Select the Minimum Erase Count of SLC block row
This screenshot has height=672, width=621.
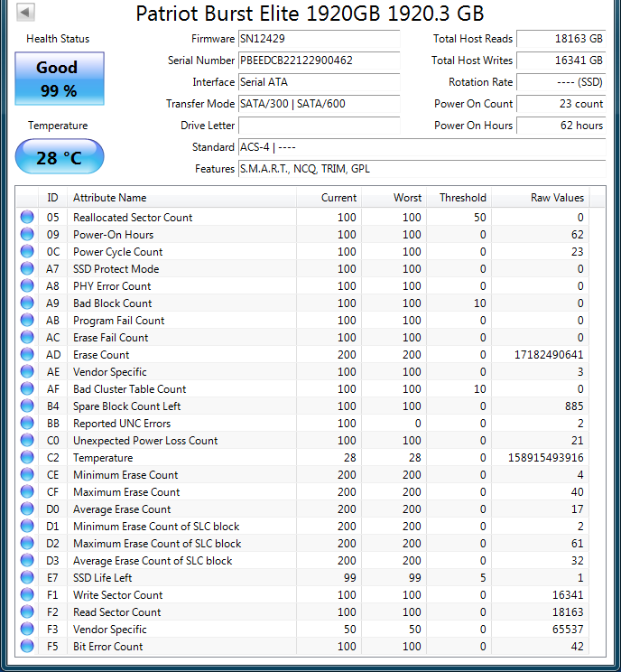[x=303, y=526]
